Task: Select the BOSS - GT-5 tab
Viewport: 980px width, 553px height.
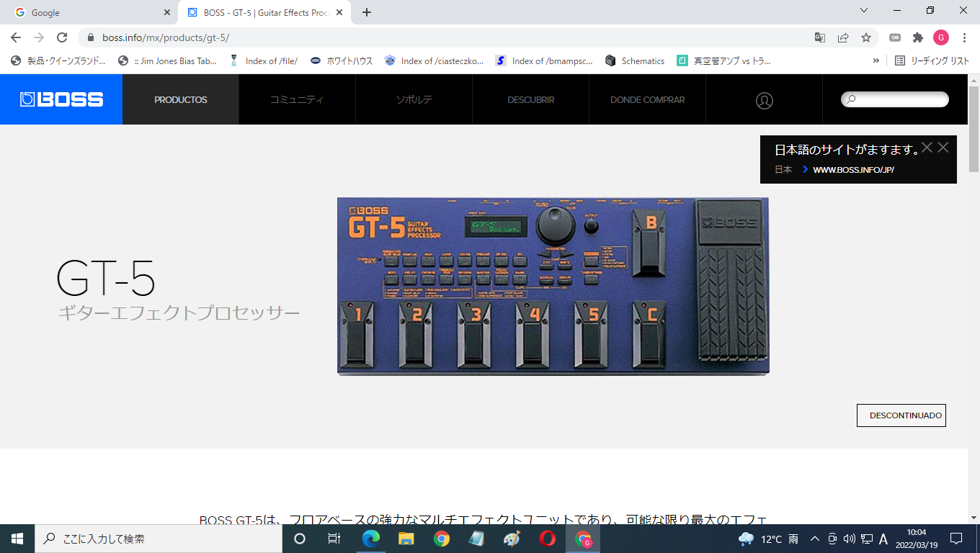Action: [x=264, y=12]
